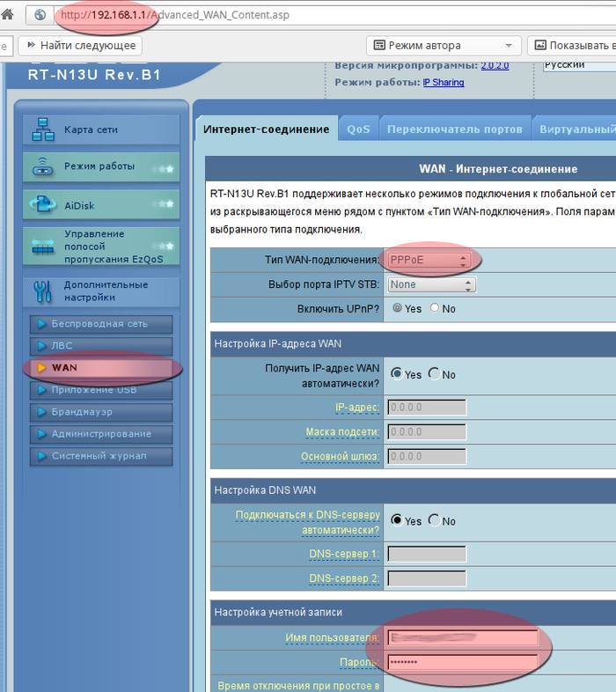
Task: Click the globe icon in address bar
Action: click(x=40, y=16)
